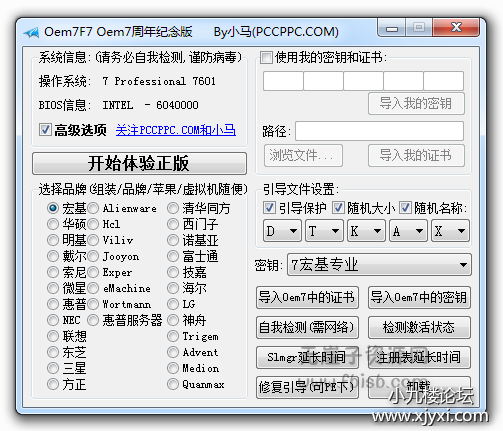The height and width of the screenshot is (431, 503).
Task: Choose the 戴尔 brand option
Action: coord(53,256)
